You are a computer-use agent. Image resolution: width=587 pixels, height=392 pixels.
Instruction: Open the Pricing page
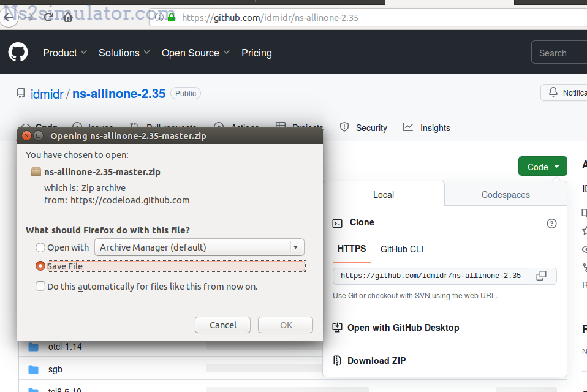pos(257,53)
